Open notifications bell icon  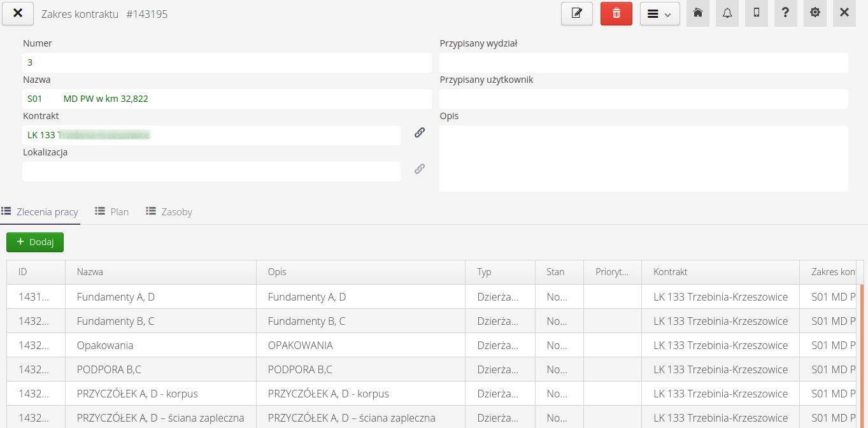[727, 13]
